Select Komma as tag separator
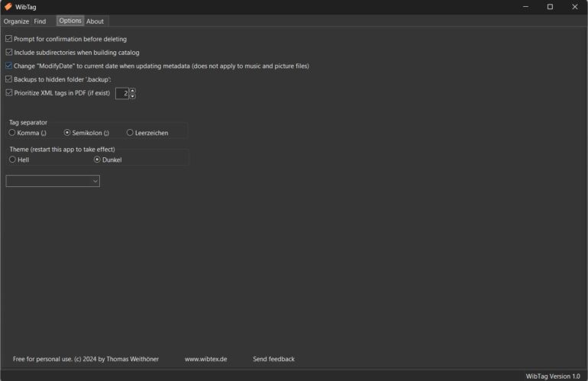Viewport: 588px width, 381px height. click(12, 133)
